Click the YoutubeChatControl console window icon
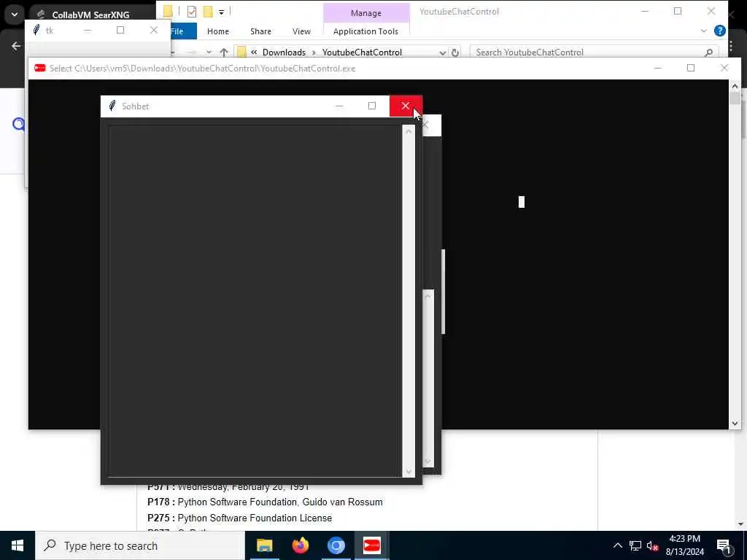The width and height of the screenshot is (747, 560). [40, 68]
